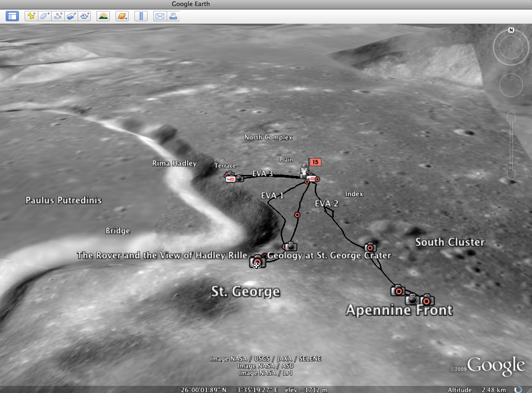
Task: Click the leftmost camera icon at Apennine Front
Action: (397, 290)
